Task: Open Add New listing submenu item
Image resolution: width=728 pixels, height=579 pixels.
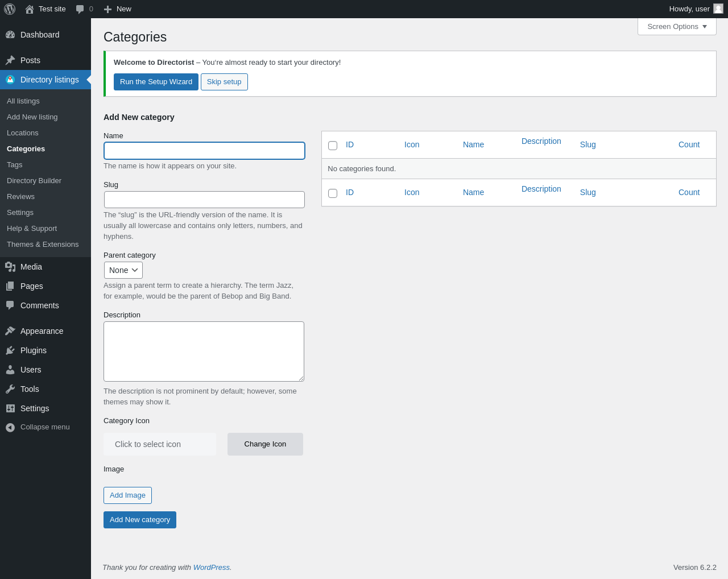Action: (x=32, y=117)
